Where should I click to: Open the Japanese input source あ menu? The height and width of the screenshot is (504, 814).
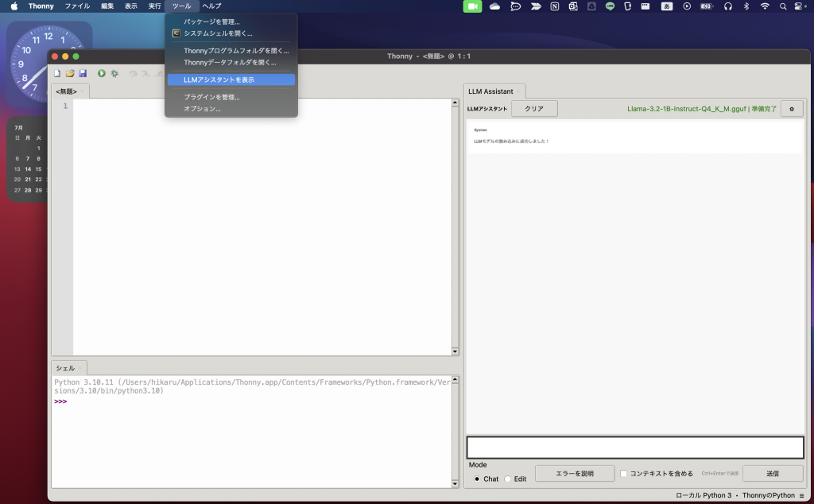coord(667,6)
